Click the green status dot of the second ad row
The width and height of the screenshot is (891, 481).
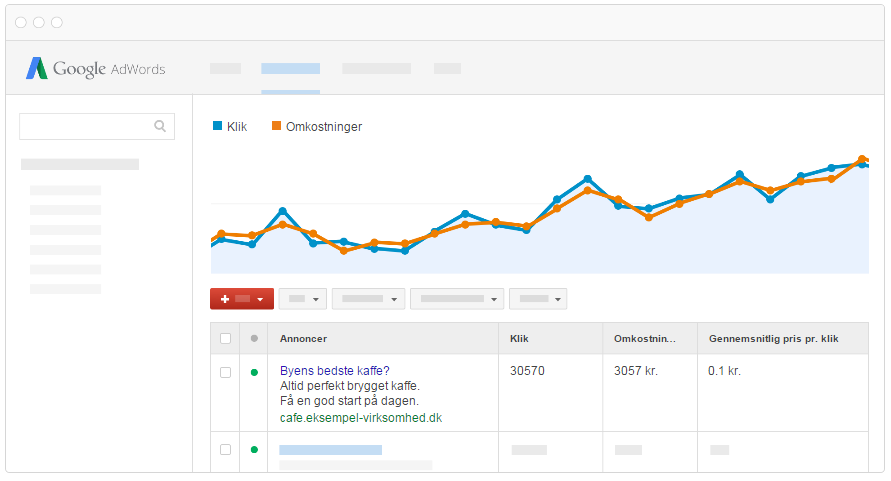point(254,449)
